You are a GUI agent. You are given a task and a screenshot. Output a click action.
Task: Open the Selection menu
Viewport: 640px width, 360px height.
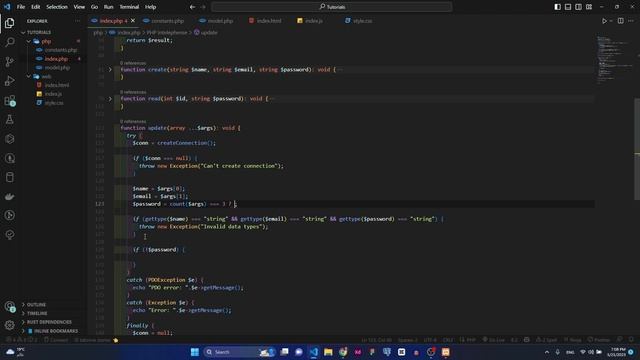click(57, 7)
